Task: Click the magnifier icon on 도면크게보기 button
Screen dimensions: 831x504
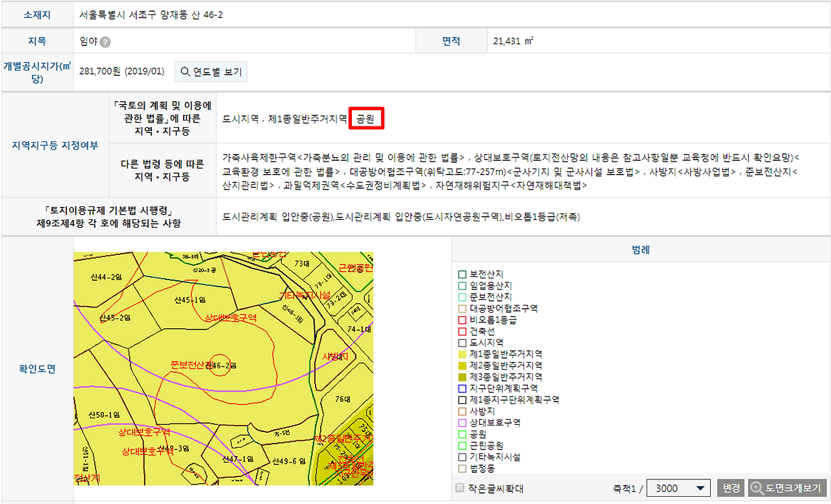Action: click(755, 487)
